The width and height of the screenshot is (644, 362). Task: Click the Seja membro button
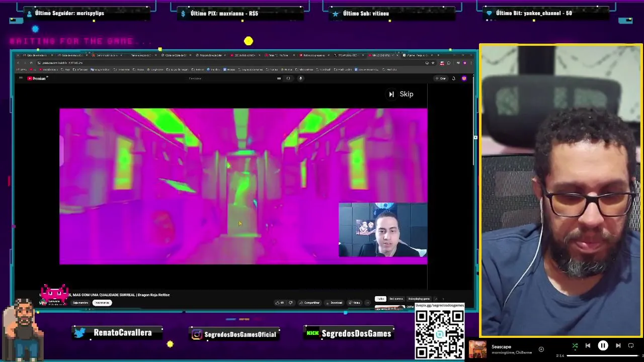coord(80,303)
